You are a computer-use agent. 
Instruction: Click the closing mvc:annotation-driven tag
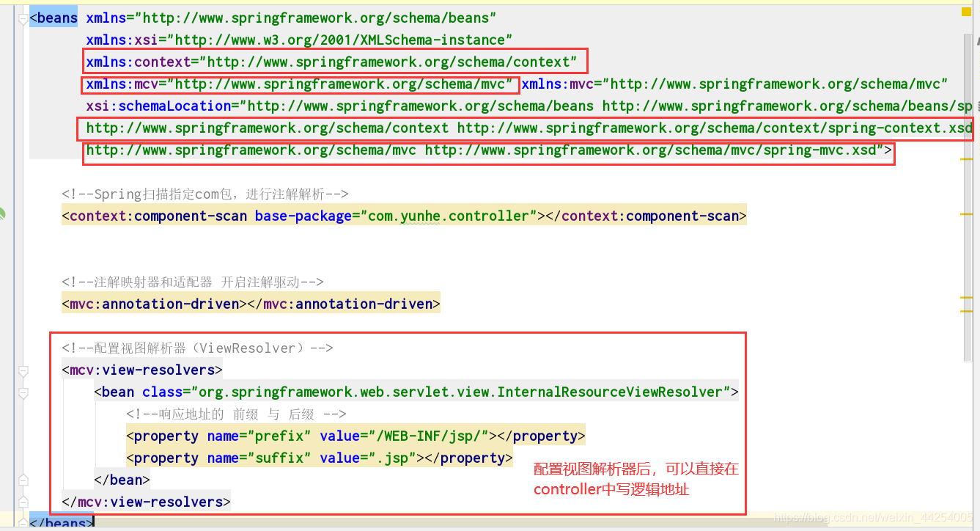coord(344,304)
